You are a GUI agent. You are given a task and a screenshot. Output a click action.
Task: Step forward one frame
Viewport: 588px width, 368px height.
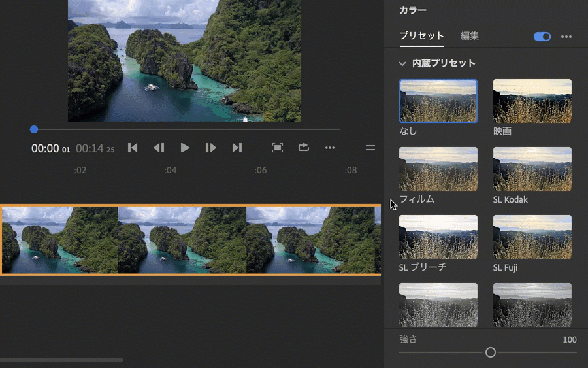click(210, 148)
